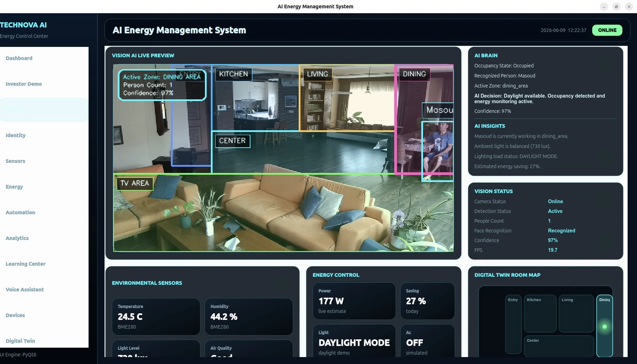Click the Camera Status "Online" value
The height and width of the screenshot is (364, 637).
pyautogui.click(x=555, y=201)
